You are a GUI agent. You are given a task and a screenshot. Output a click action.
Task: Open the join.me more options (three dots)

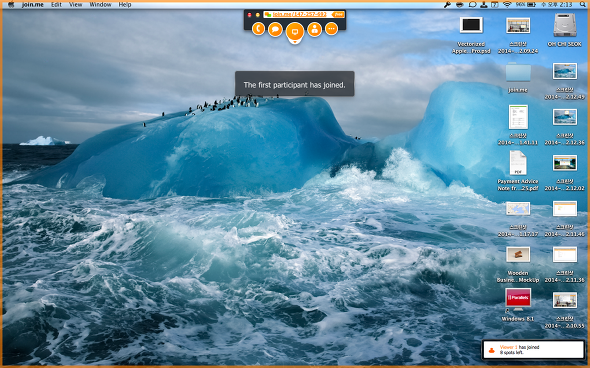(x=331, y=29)
